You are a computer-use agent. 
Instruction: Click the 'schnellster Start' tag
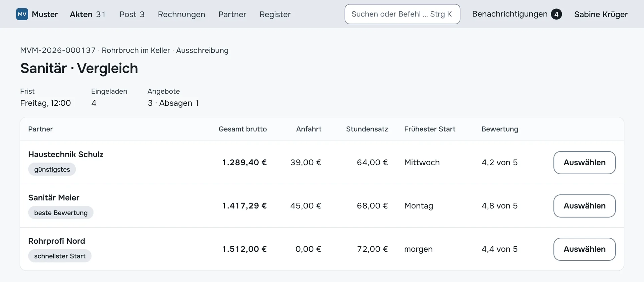60,256
